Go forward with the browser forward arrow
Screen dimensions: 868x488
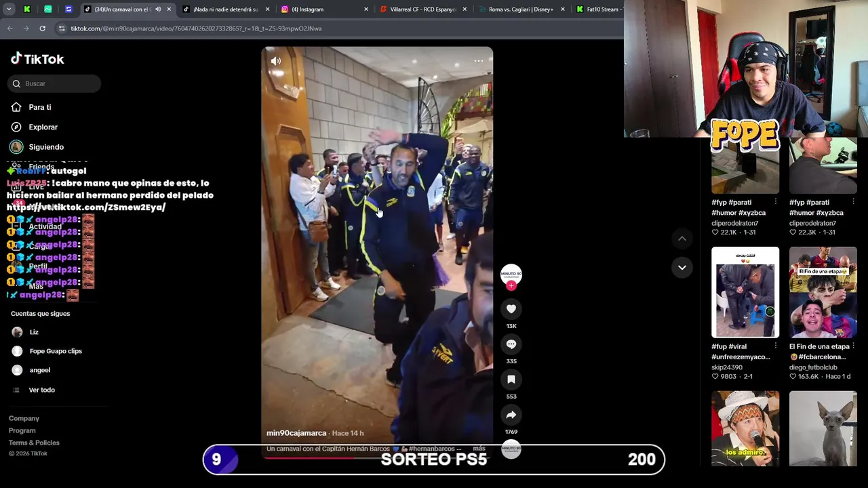click(26, 28)
